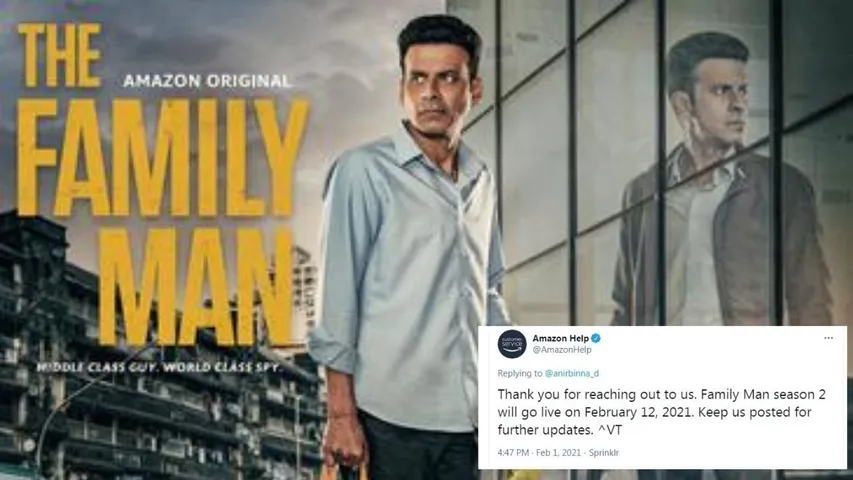The width and height of the screenshot is (853, 480).
Task: Click the bag handle held in man's hand
Action: [x=343, y=467]
